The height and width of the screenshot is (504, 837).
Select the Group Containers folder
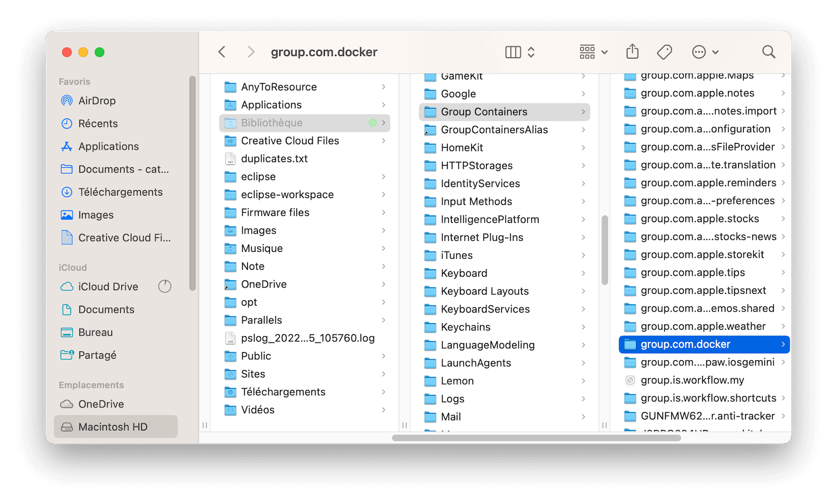tap(504, 112)
